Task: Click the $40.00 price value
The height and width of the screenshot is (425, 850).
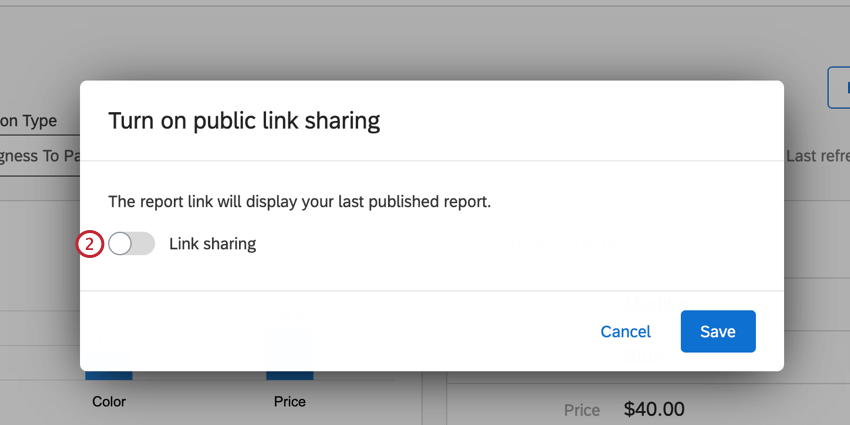Action: [x=654, y=409]
